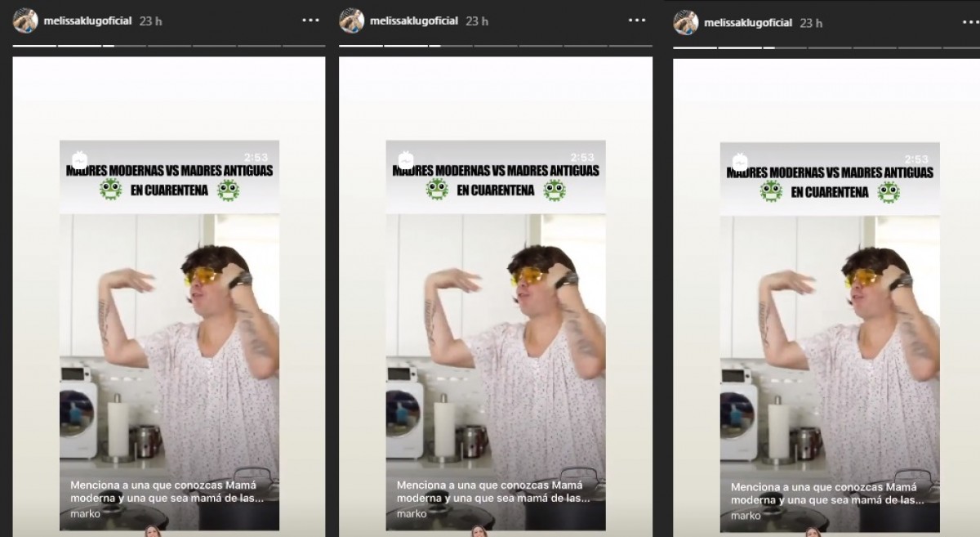Open the first story's profile avatar

pyautogui.click(x=25, y=20)
